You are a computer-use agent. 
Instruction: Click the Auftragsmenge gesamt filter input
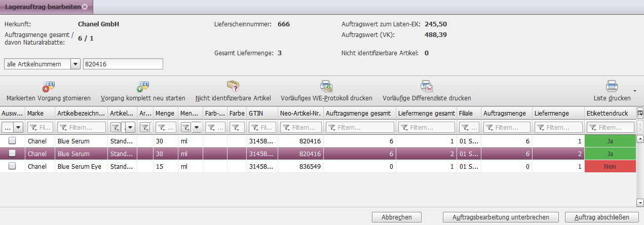360,127
